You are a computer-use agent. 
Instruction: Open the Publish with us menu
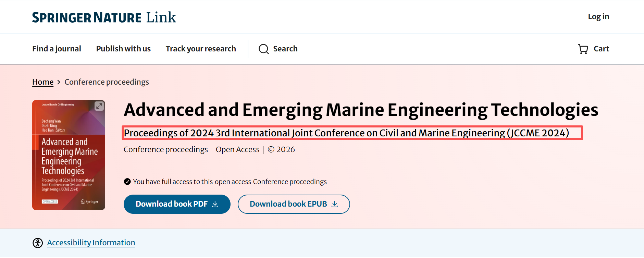coord(123,49)
